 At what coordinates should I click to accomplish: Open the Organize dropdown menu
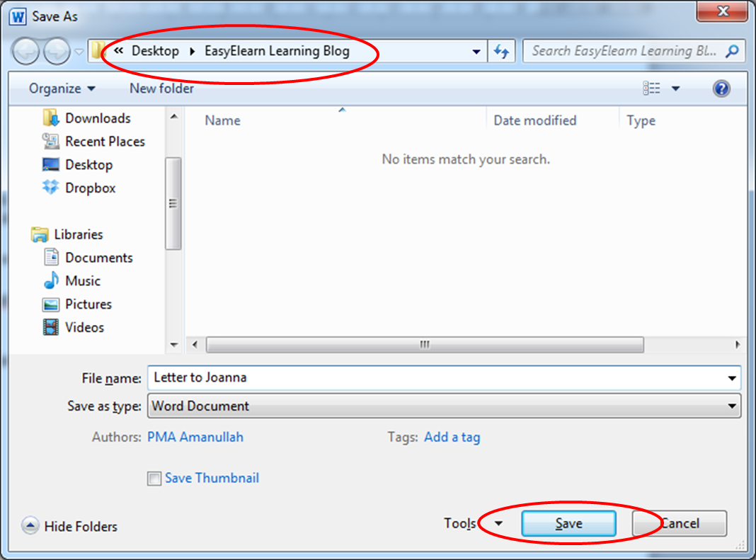[59, 88]
